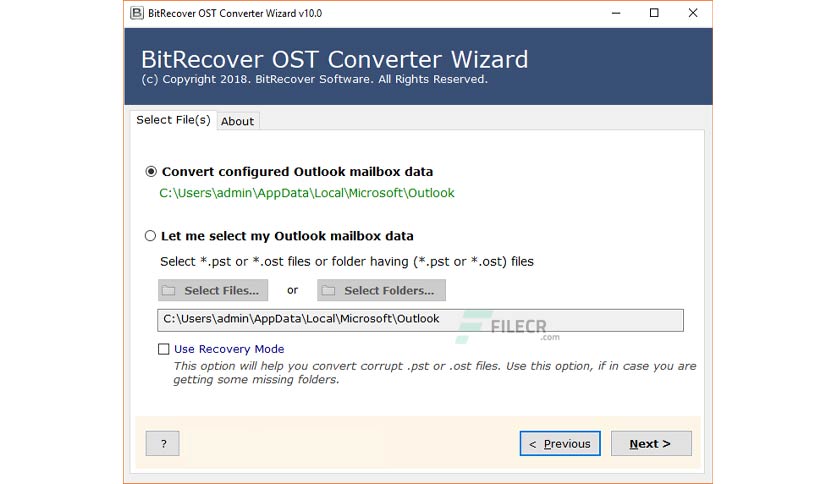Close the OST Converter Wizard window
The height and width of the screenshot is (484, 836).
pos(693,13)
